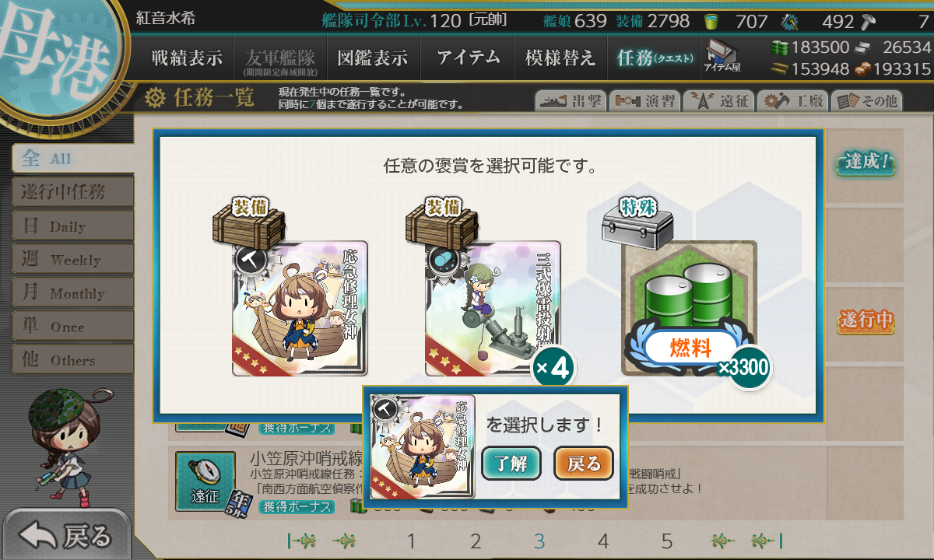This screenshot has height=560, width=934.
Task: Cancel selection with the orange 戻る button
Action: (x=584, y=464)
